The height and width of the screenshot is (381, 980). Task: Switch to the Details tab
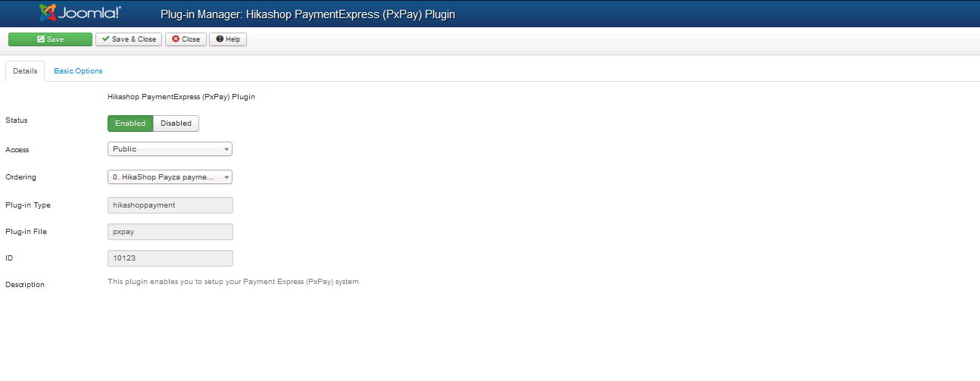coord(25,71)
